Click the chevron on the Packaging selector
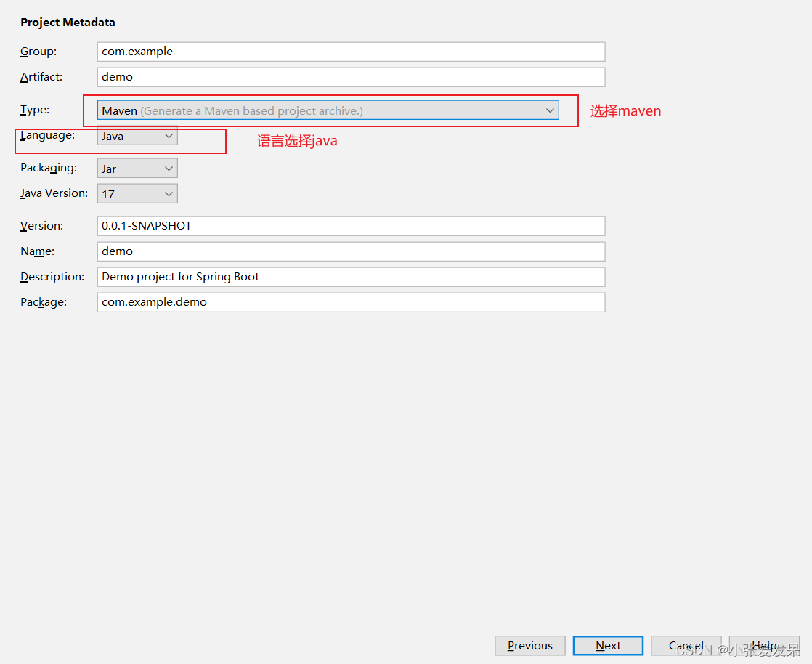 pos(168,168)
